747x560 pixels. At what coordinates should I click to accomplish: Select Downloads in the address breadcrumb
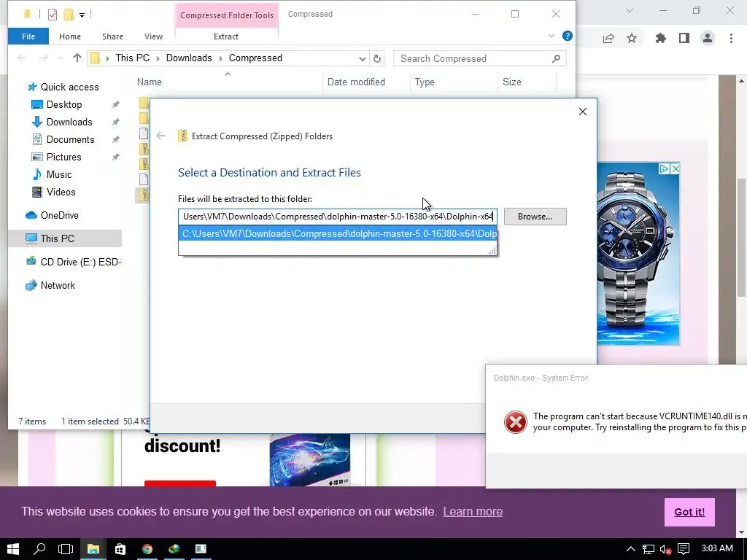click(x=189, y=58)
